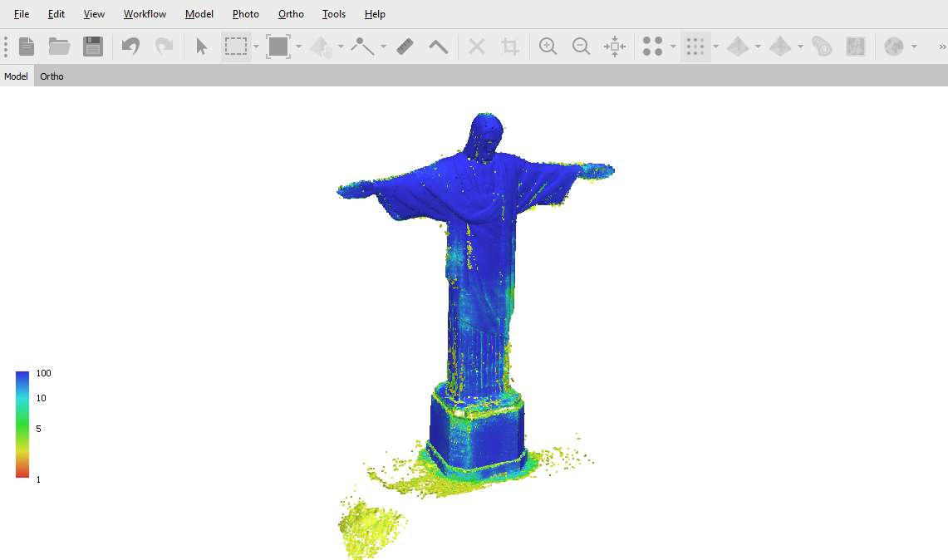Expand hidden toolbar items with the chevron

click(x=942, y=47)
